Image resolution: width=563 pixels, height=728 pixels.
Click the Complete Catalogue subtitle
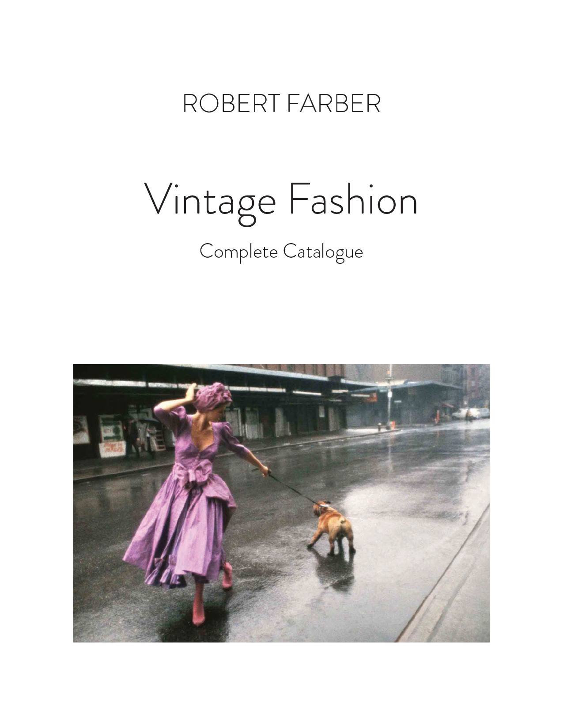(x=281, y=252)
